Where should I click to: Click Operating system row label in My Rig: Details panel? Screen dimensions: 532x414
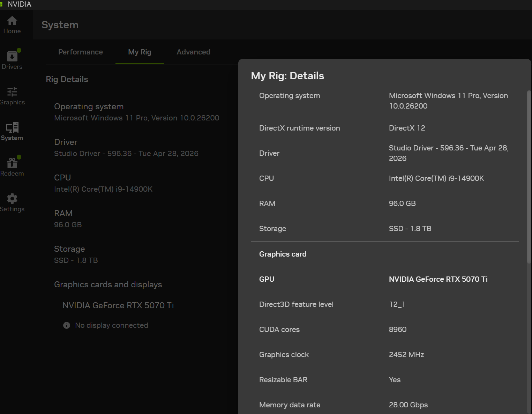pyautogui.click(x=290, y=96)
